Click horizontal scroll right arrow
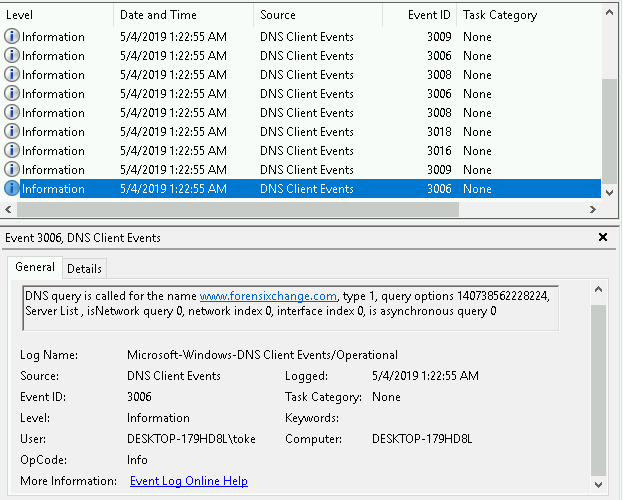623x500 pixels. pyautogui.click(x=593, y=209)
